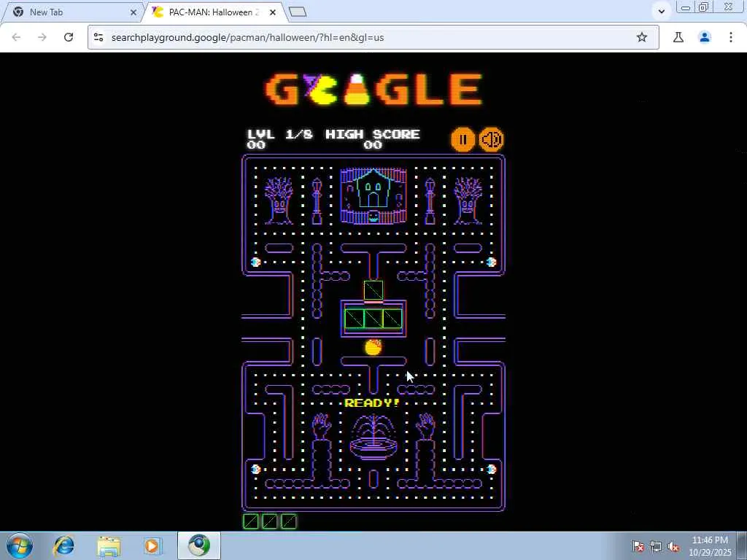
Task: Pause the PAC-MAN game
Action: (x=462, y=139)
